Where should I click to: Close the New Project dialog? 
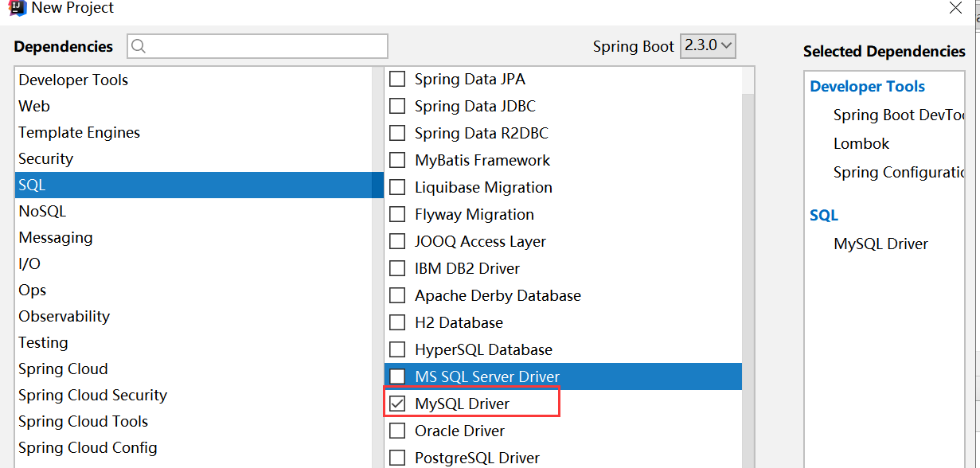pyautogui.click(x=955, y=7)
